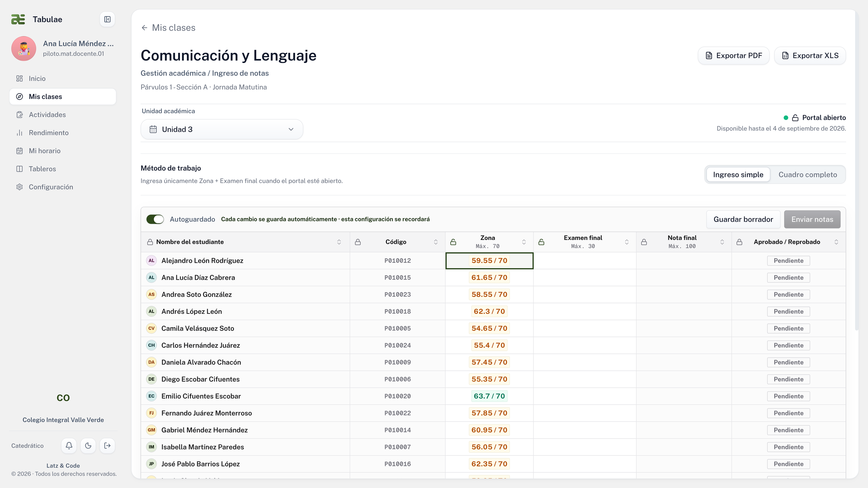
Task: Toggle the Autoguardado switch
Action: (155, 219)
